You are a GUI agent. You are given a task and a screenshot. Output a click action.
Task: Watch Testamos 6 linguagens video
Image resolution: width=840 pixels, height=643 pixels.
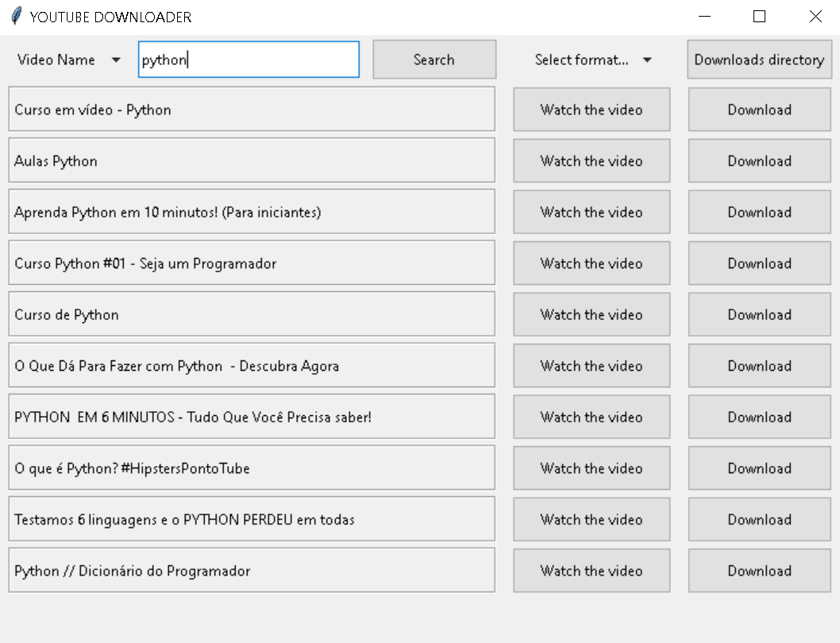(591, 519)
